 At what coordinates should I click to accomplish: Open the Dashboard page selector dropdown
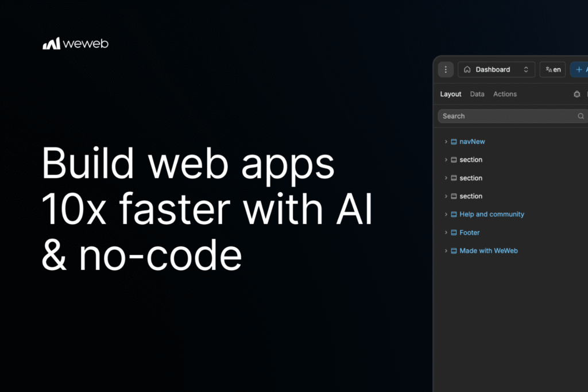(496, 69)
